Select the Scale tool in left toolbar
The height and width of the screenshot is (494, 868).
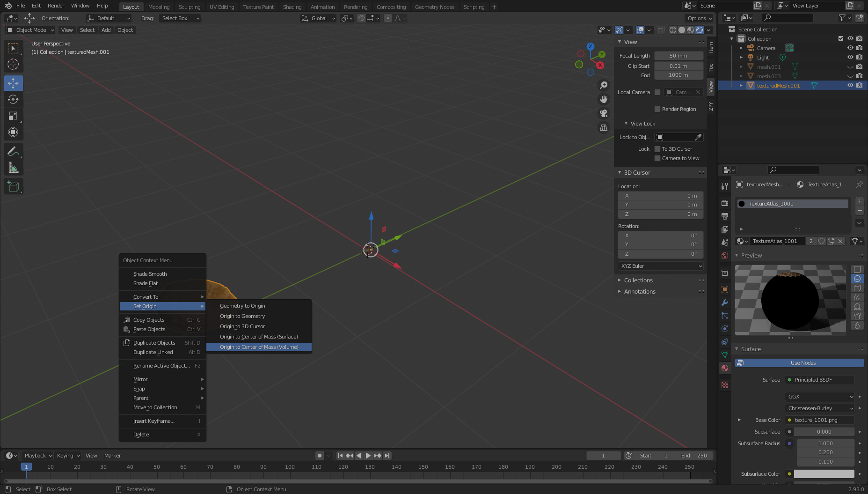click(13, 116)
